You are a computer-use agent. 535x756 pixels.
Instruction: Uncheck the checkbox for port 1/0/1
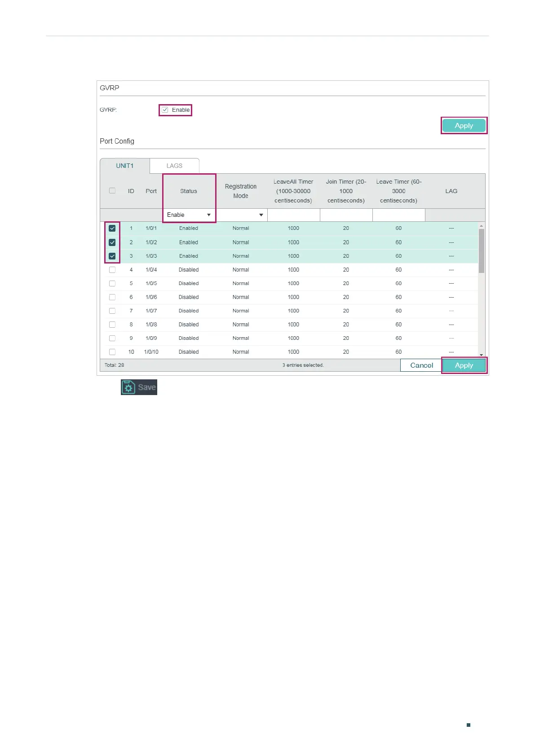(112, 229)
